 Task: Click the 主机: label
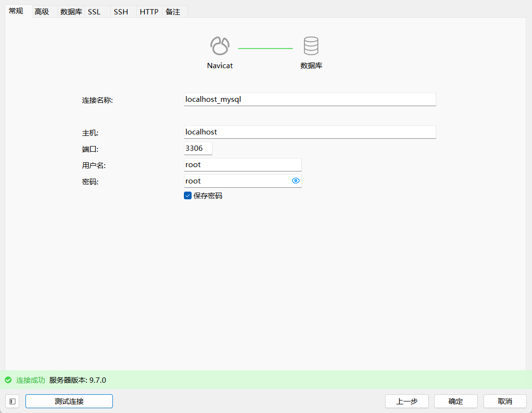90,133
